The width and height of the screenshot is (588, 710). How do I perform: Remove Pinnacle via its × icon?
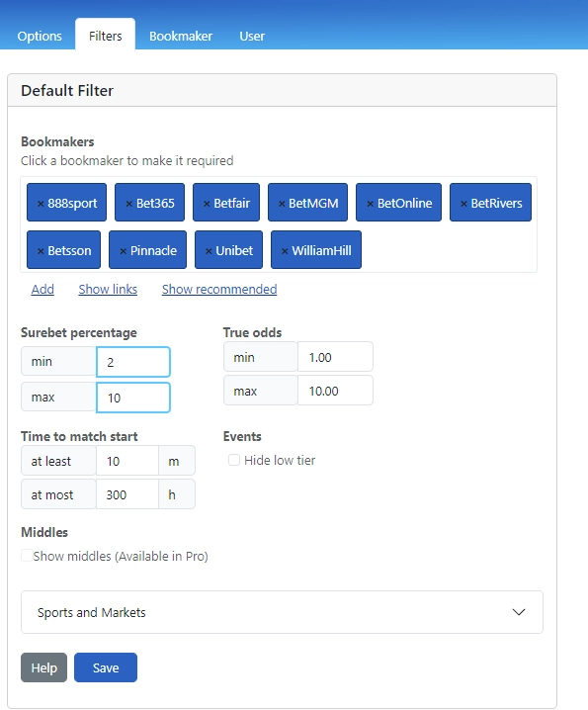[123, 251]
